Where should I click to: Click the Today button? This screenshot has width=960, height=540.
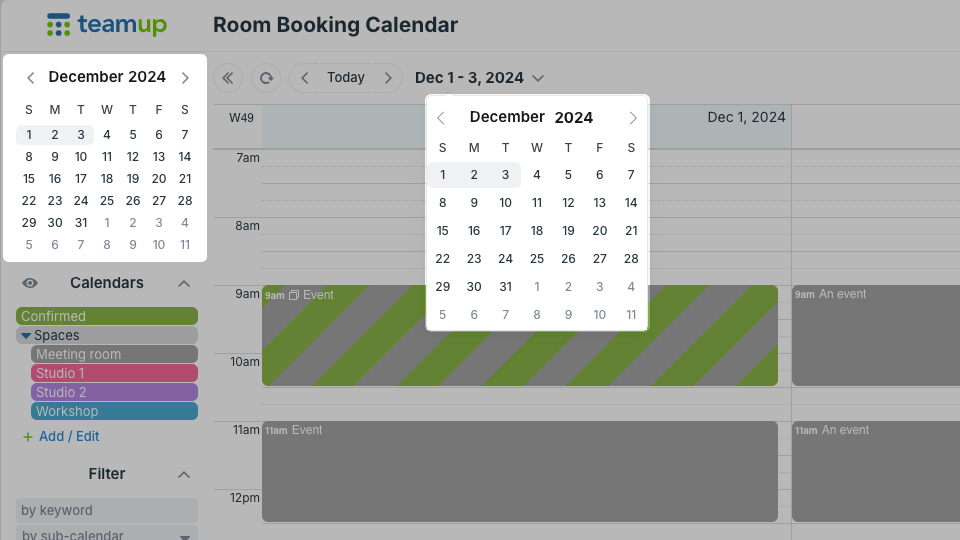(346, 78)
